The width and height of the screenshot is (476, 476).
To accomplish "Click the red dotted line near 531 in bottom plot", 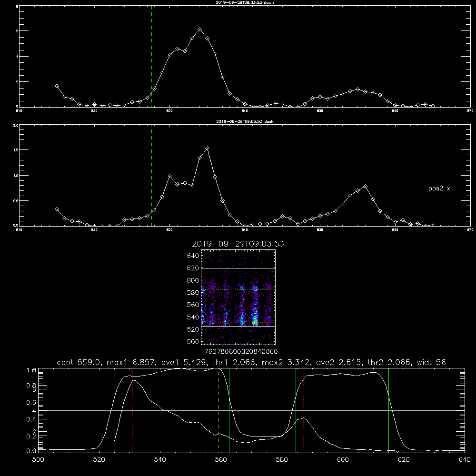I will click(x=133, y=410).
